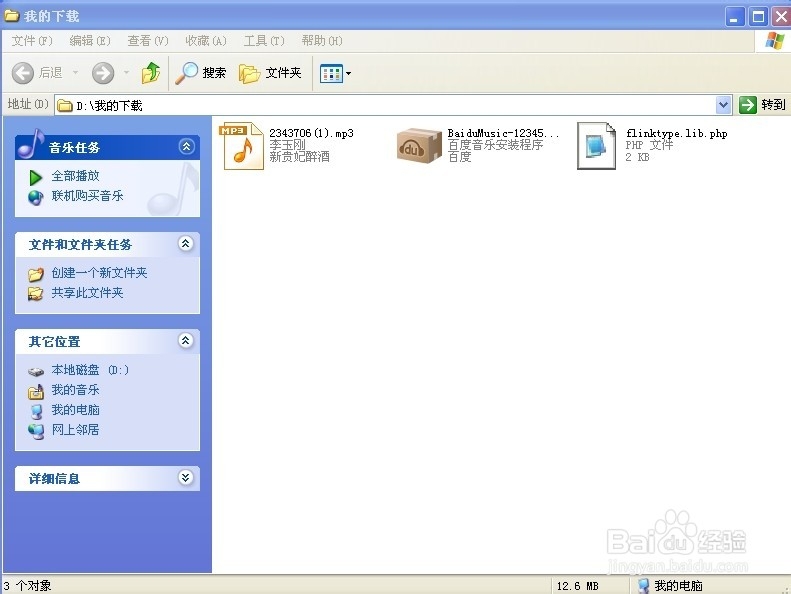Open the 工具(T) menu
This screenshot has width=791, height=594.
264,41
